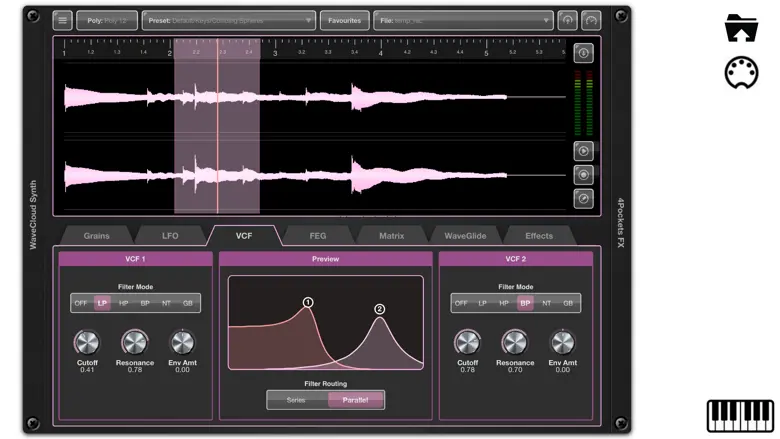Click the VCF 2 panel header
780x439 pixels.
click(516, 259)
